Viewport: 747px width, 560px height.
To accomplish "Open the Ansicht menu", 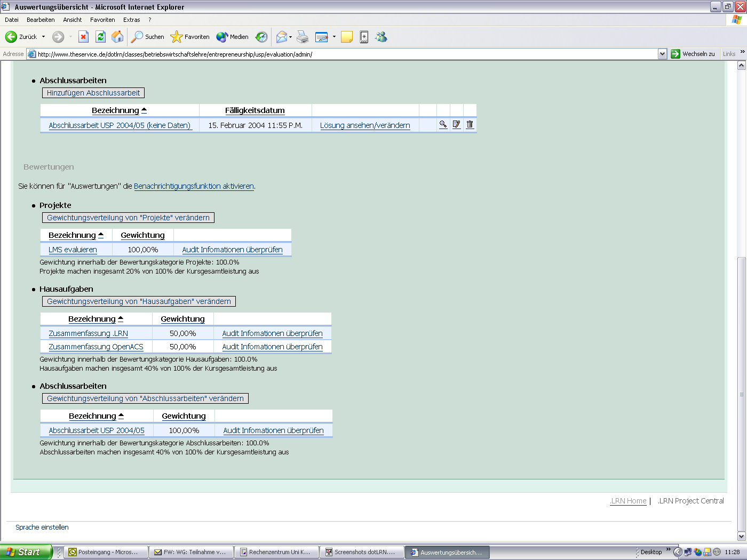I will [x=72, y=19].
